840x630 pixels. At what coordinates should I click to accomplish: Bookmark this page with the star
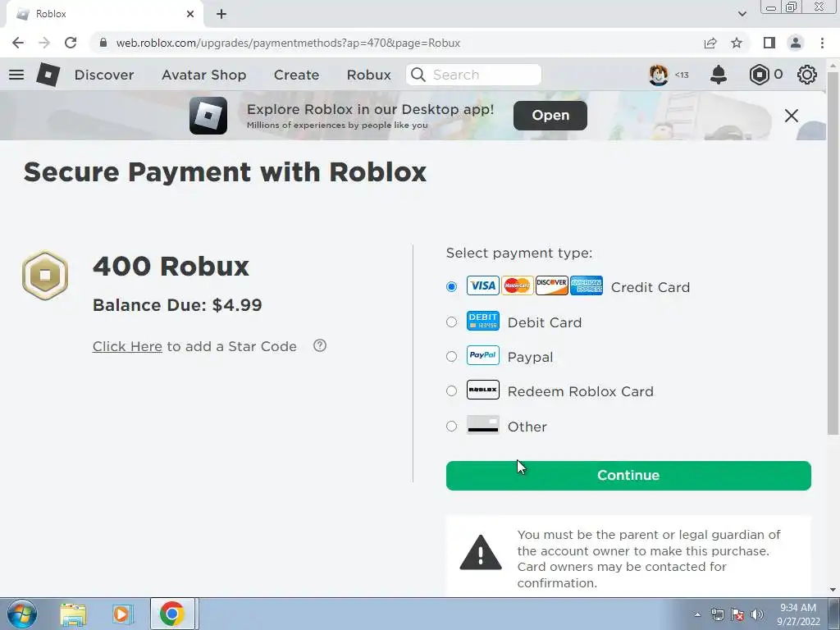[x=737, y=43]
